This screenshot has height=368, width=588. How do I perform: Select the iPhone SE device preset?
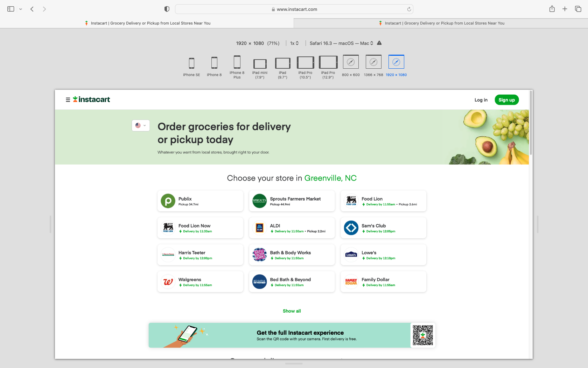(x=191, y=67)
